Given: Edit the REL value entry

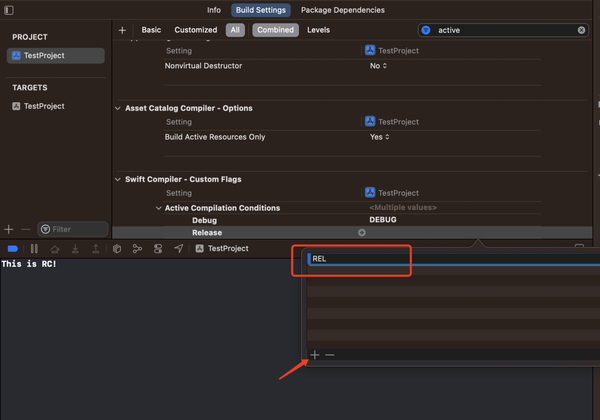Looking at the screenshot, I should tap(453, 259).
